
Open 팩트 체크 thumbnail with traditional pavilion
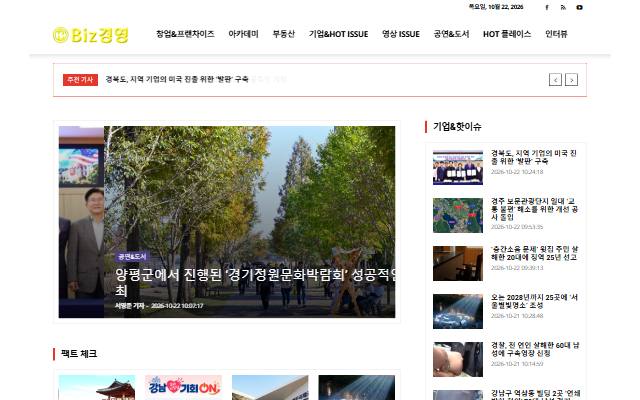97,387
